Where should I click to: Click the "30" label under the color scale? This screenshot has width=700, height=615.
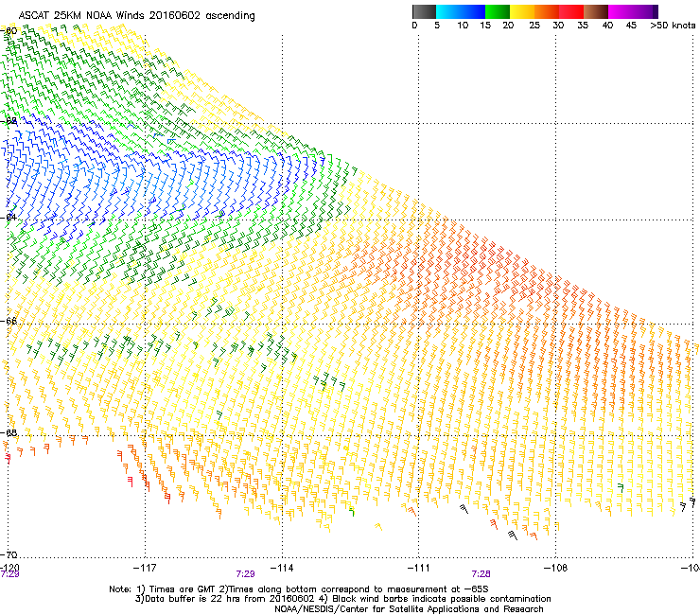click(558, 26)
